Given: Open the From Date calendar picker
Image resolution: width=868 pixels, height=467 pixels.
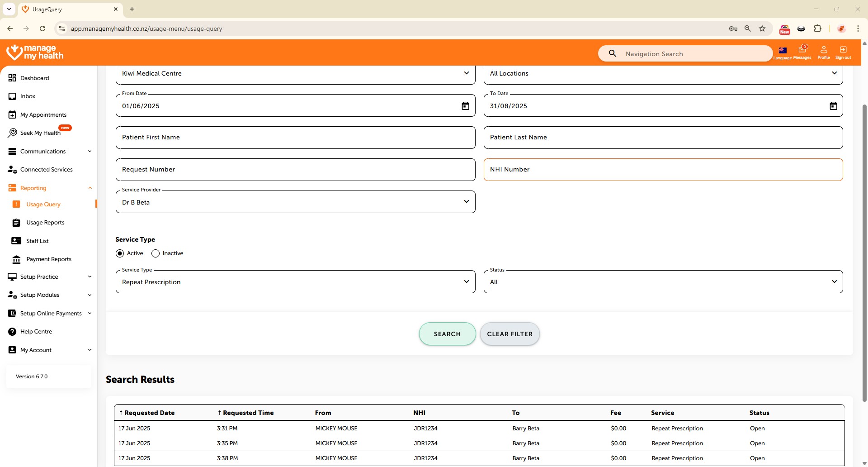Looking at the screenshot, I should [x=465, y=106].
